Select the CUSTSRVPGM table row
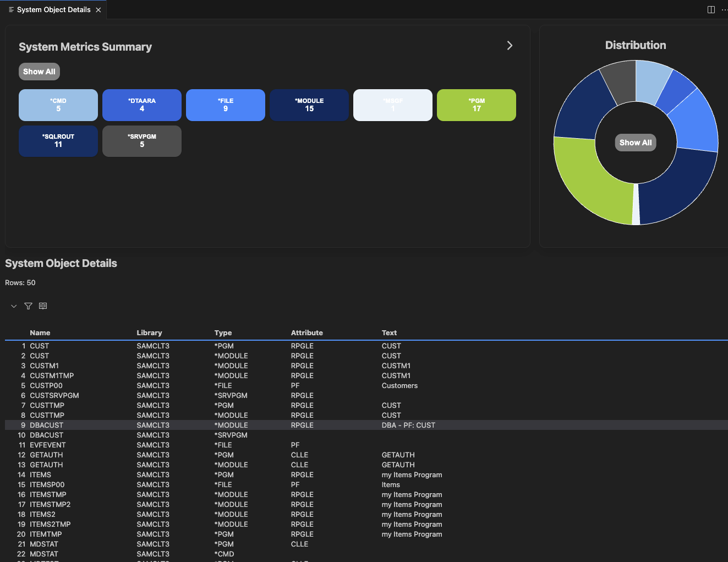This screenshot has width=728, height=562. point(366,396)
